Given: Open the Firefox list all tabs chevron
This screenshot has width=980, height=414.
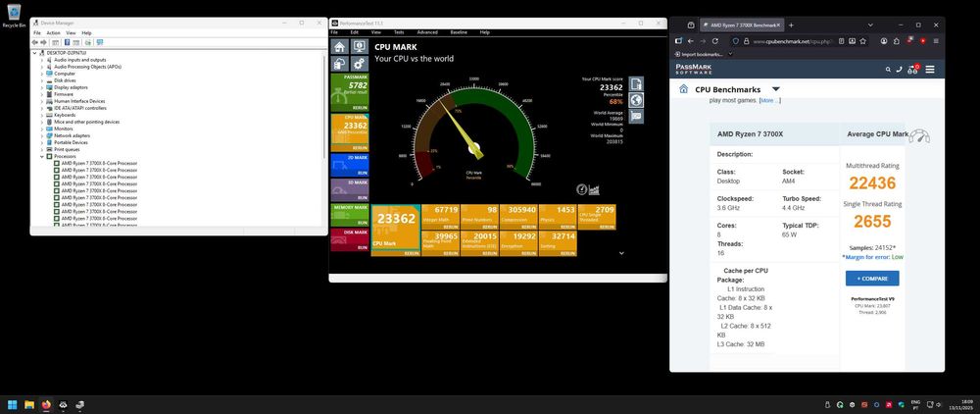Looking at the screenshot, I should tap(870, 25).
